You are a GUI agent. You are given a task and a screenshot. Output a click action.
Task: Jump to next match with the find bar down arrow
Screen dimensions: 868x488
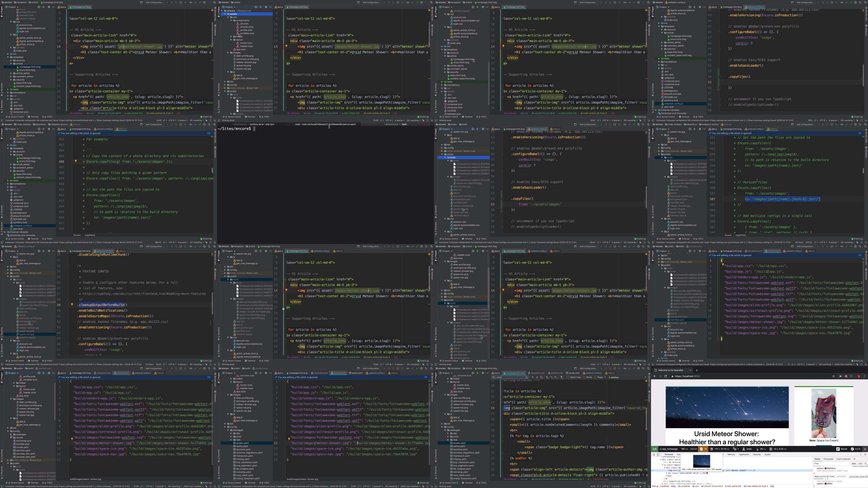pyautogui.click(x=537, y=377)
